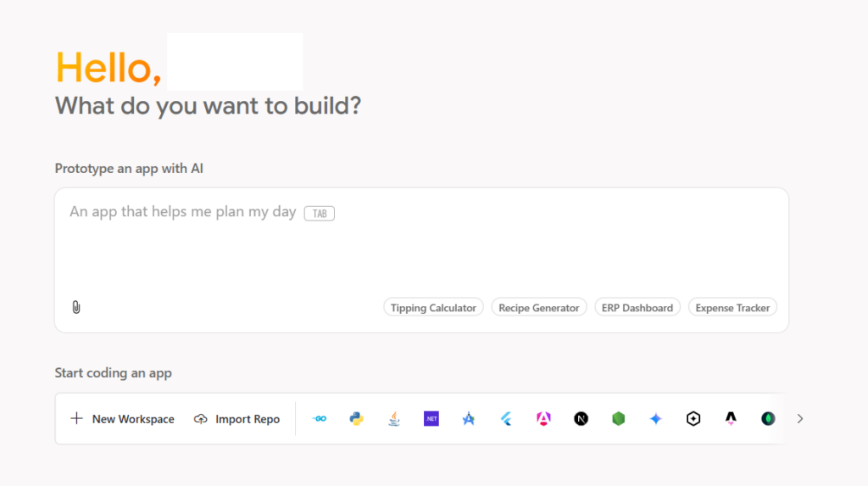Open the Android Studio template icon

(468, 419)
